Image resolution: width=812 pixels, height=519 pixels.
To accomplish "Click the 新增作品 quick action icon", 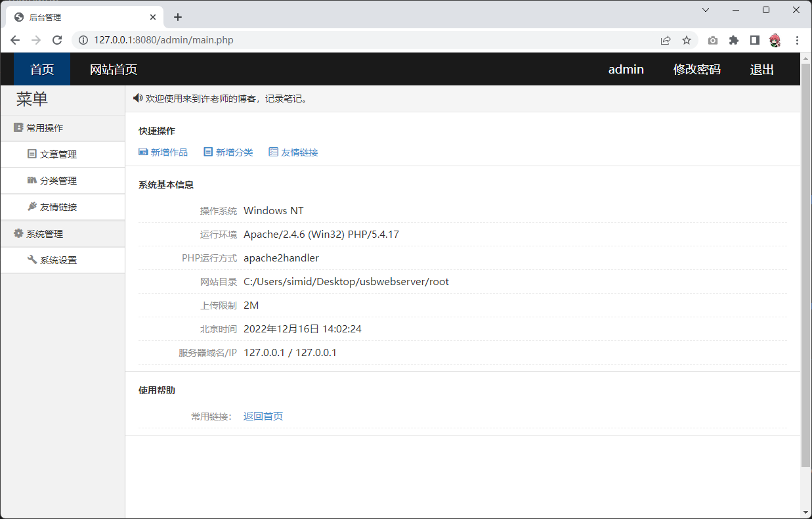I will tap(143, 152).
